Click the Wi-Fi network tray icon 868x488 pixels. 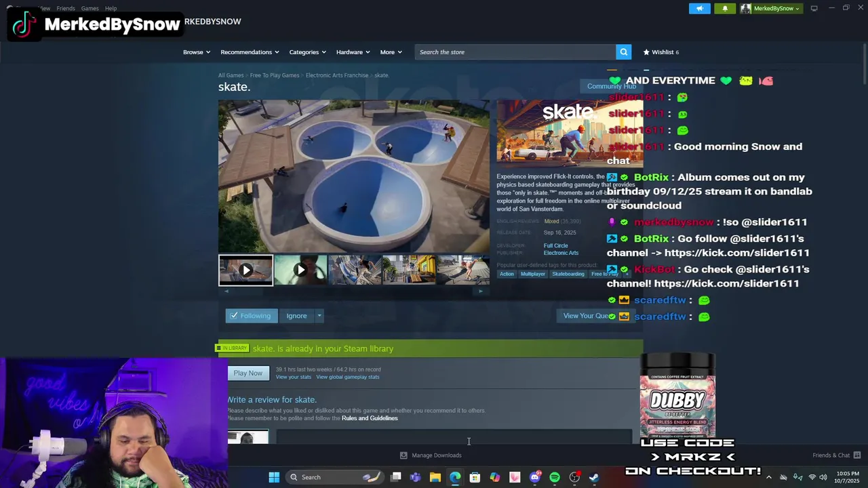tap(812, 477)
